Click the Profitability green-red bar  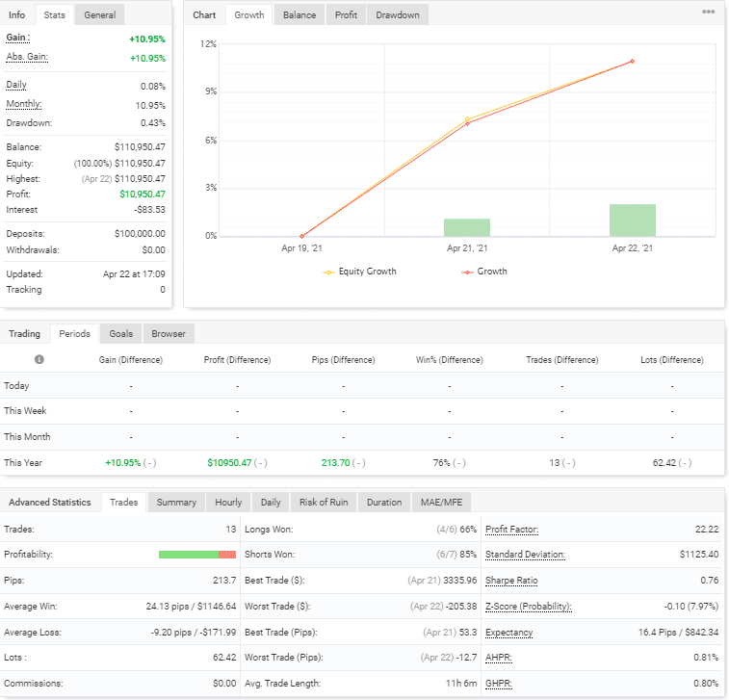[x=196, y=555]
